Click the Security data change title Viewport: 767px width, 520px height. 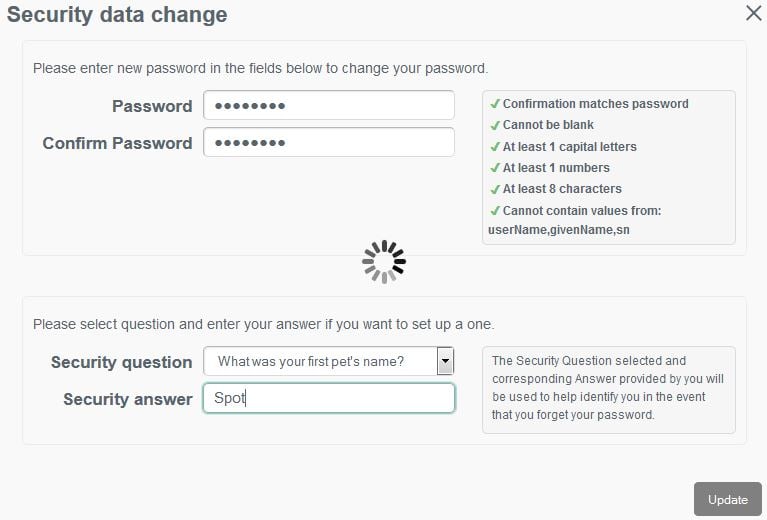[117, 15]
